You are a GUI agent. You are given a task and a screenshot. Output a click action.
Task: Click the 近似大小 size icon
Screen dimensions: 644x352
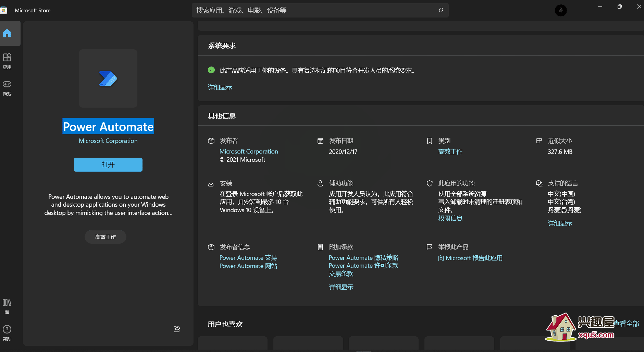click(539, 141)
